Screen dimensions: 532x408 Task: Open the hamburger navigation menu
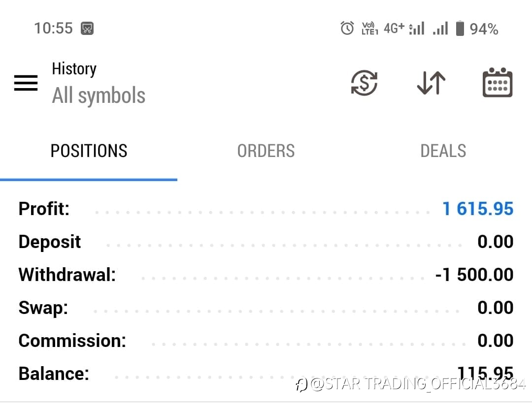(26, 83)
